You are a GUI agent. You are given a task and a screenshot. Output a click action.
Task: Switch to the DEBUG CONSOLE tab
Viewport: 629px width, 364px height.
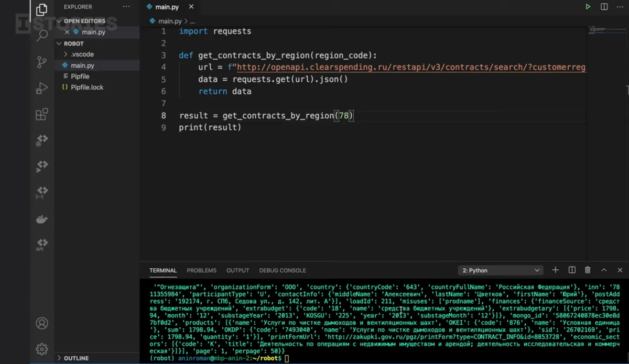[x=282, y=270]
